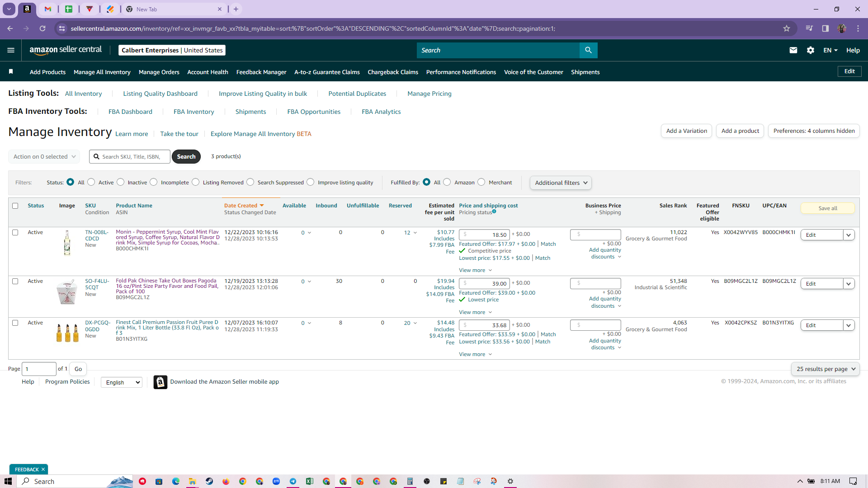This screenshot has height=488, width=868.
Task: Open EN language selector in header
Action: [x=830, y=50]
